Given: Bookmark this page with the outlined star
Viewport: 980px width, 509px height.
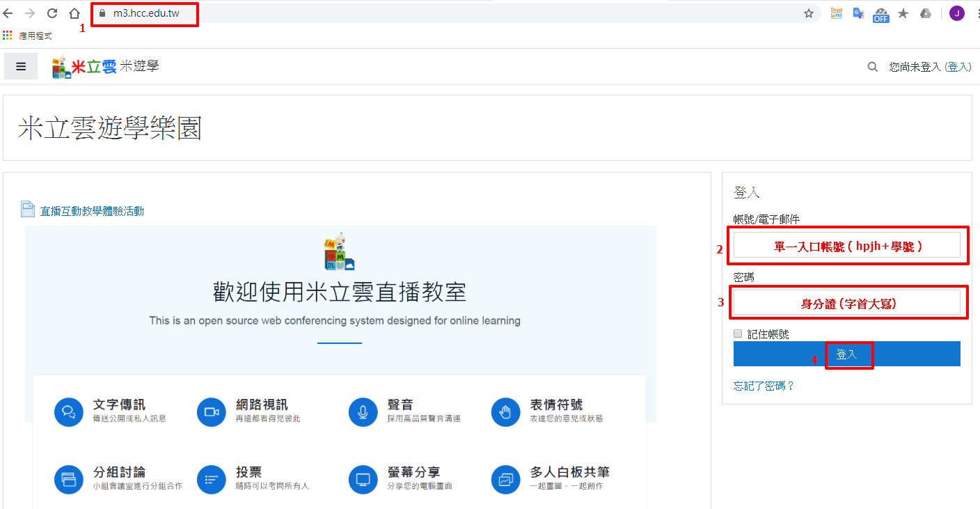Looking at the screenshot, I should tap(809, 13).
